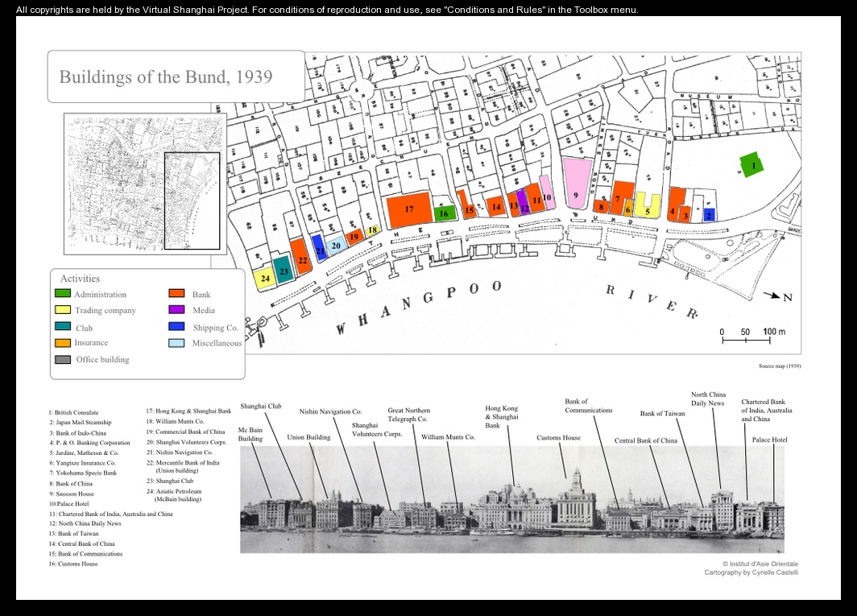The height and width of the screenshot is (616, 857).
Task: Click the gray Office building legend swatch
Action: [x=63, y=359]
